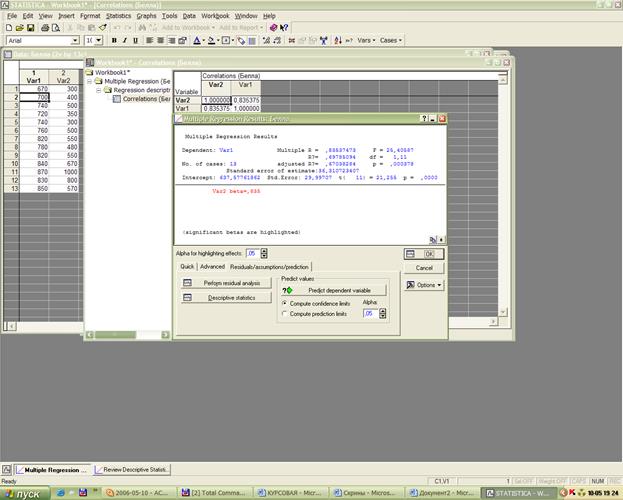Viewport: 623px width, 500px height.
Task: Select the Workbook1 root tree item
Action: point(112,72)
